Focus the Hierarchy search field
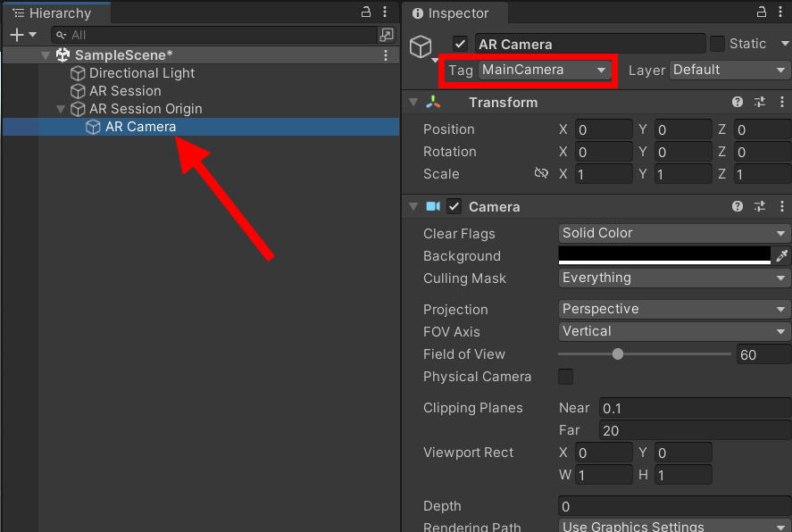This screenshot has height=532, width=792. click(x=214, y=35)
